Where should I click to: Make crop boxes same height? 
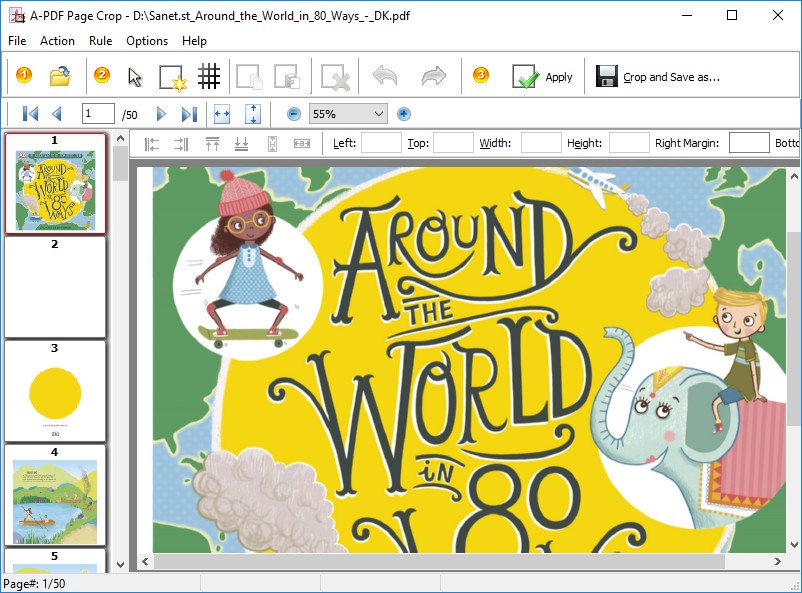(x=273, y=144)
